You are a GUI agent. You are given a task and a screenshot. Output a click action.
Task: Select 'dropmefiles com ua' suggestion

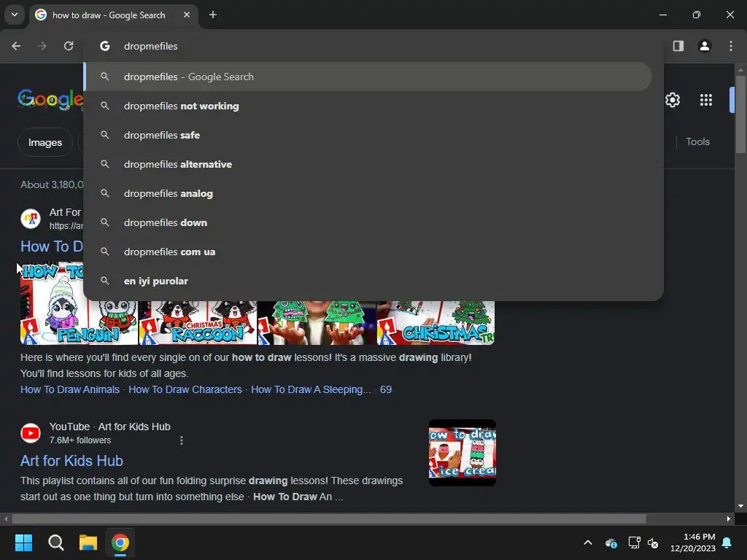click(x=368, y=252)
